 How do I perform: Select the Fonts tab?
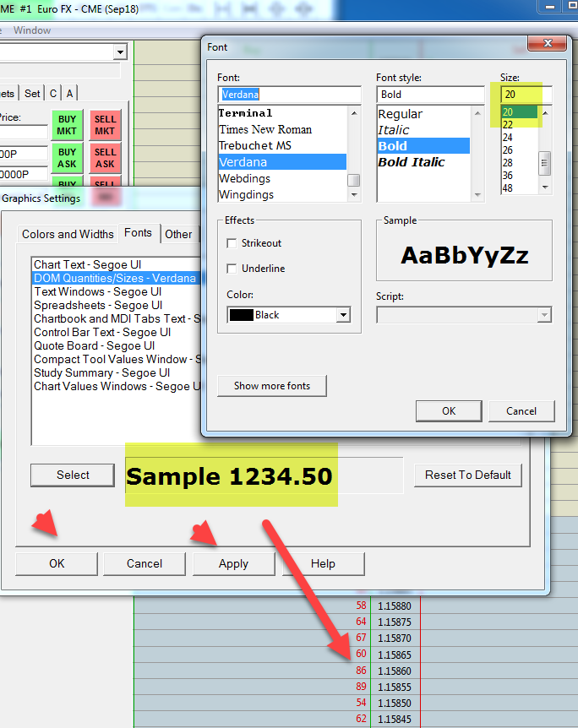point(138,232)
